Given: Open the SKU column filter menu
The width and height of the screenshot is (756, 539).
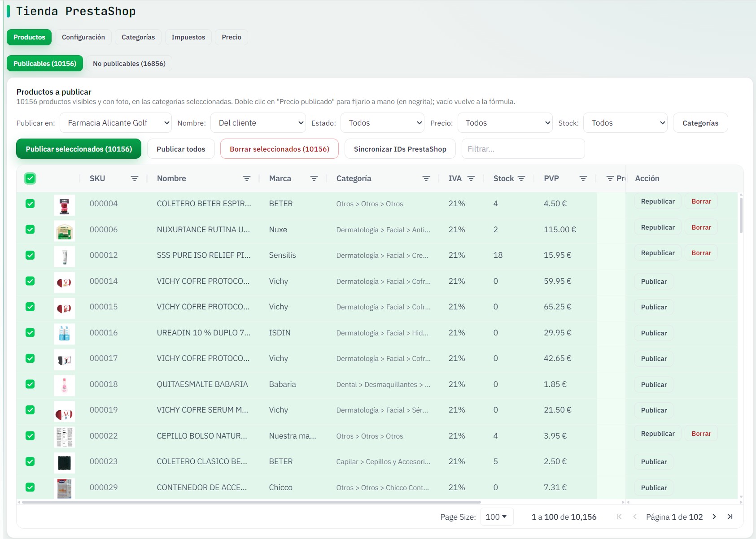Looking at the screenshot, I should [134, 178].
